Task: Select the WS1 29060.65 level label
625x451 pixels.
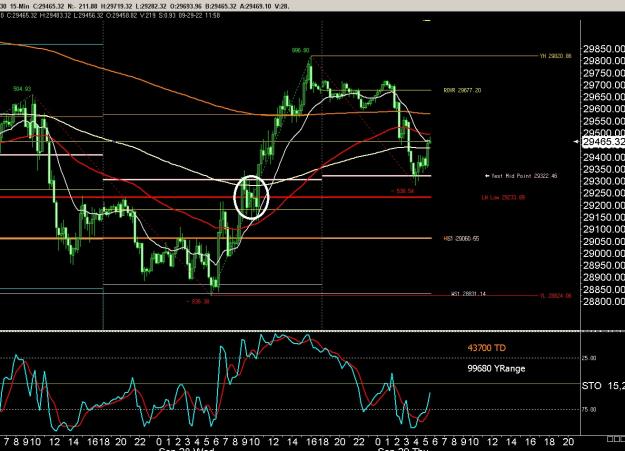Action: pos(462,239)
